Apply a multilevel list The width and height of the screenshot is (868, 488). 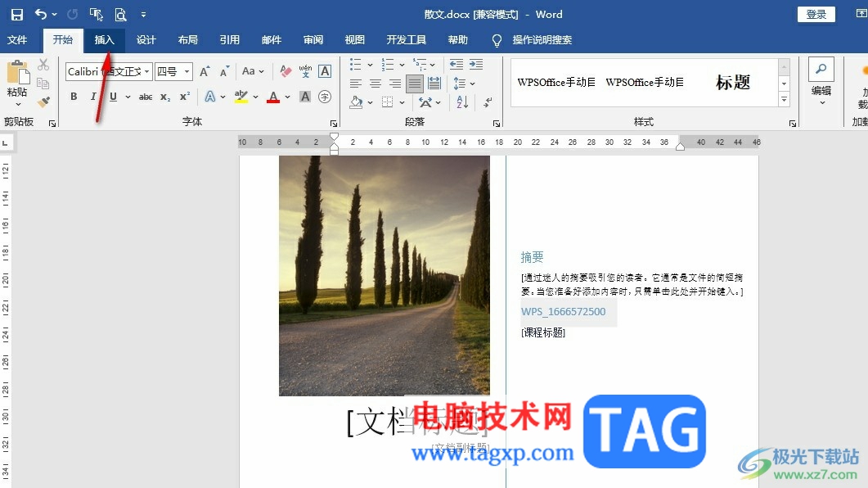pyautogui.click(x=421, y=65)
